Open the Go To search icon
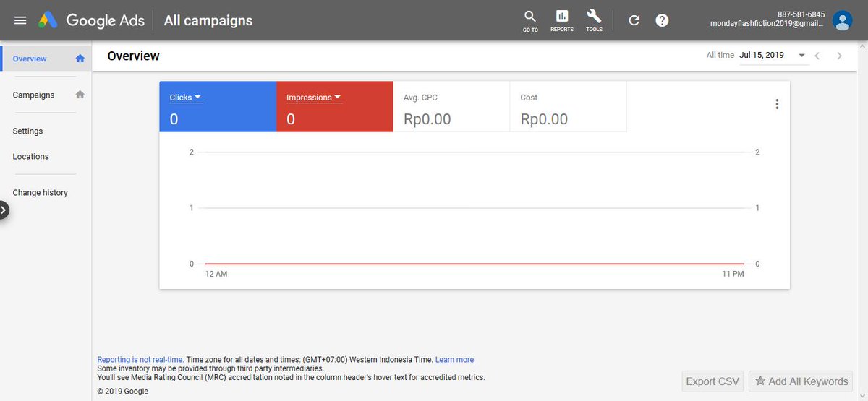Image resolution: width=868 pixels, height=401 pixels. [530, 21]
